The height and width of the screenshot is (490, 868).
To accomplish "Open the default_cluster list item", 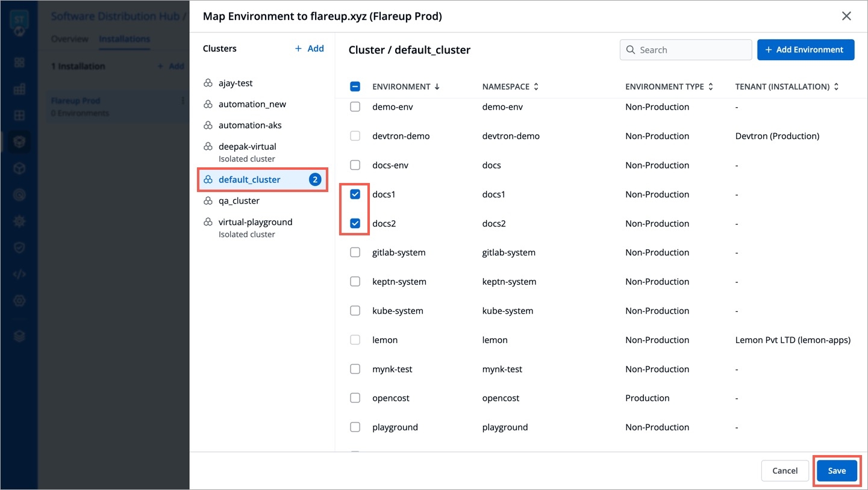I will (x=249, y=179).
